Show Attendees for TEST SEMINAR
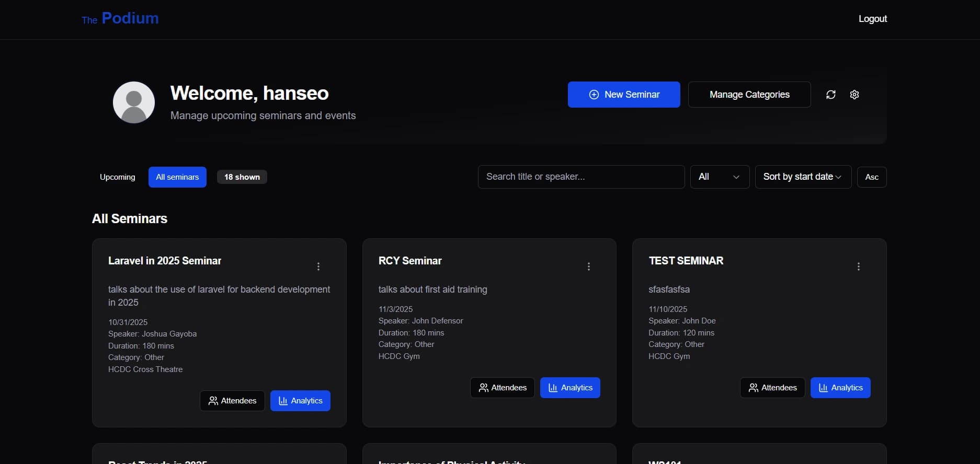 772,388
